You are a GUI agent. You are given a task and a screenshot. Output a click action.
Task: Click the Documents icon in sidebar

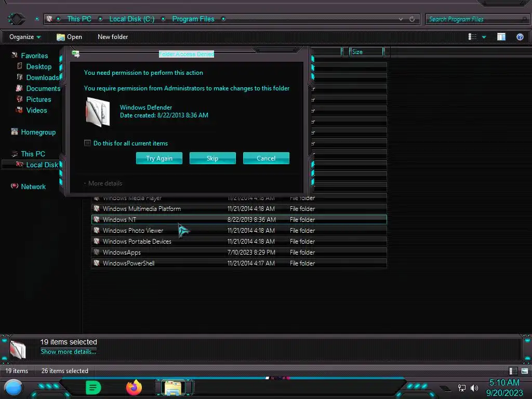click(x=19, y=88)
